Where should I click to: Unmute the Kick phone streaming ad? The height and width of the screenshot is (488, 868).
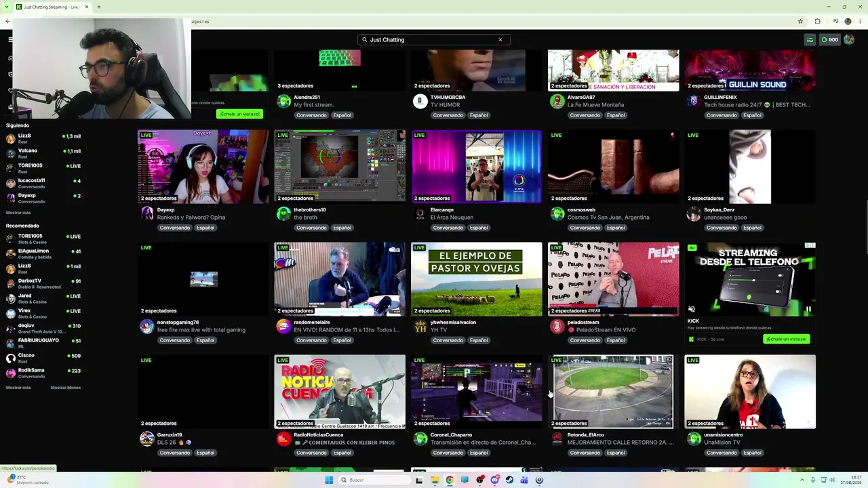[x=692, y=310]
